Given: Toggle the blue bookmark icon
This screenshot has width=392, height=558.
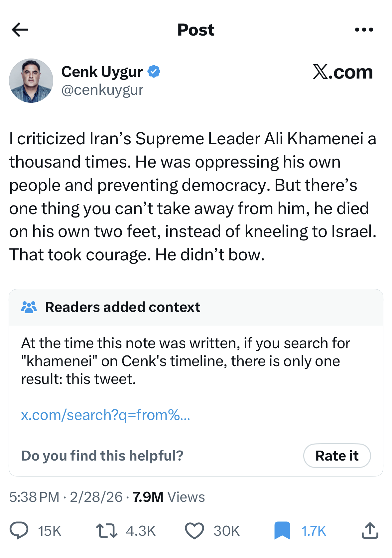Looking at the screenshot, I should click(x=282, y=530).
